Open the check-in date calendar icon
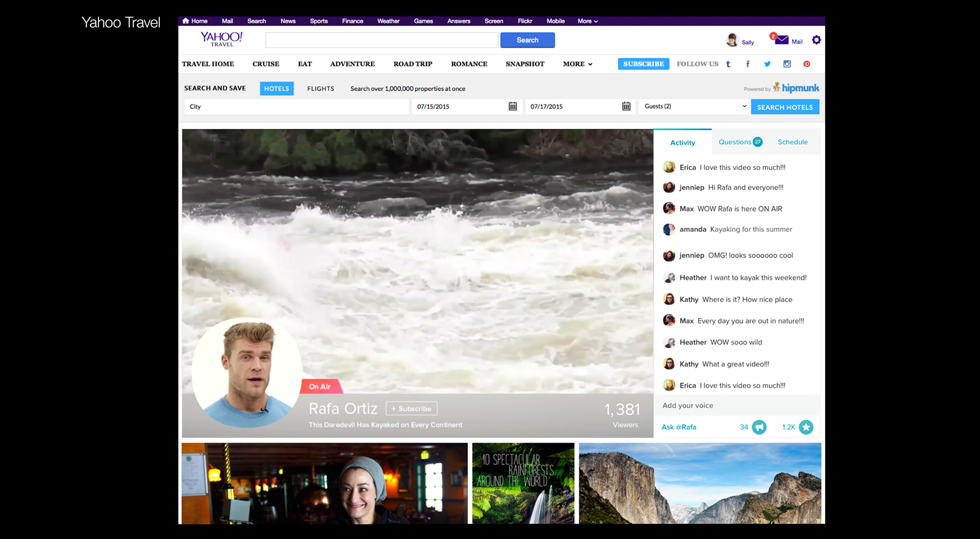 tap(513, 106)
